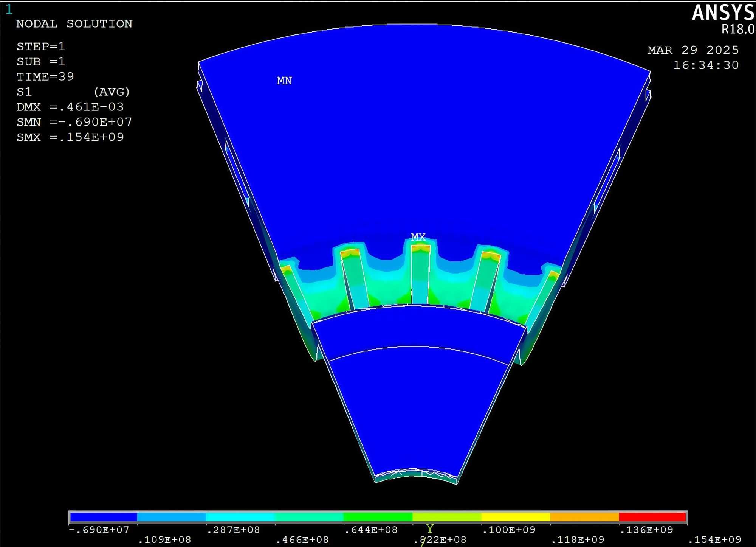Click the MX maximum stress marker

tap(418, 237)
